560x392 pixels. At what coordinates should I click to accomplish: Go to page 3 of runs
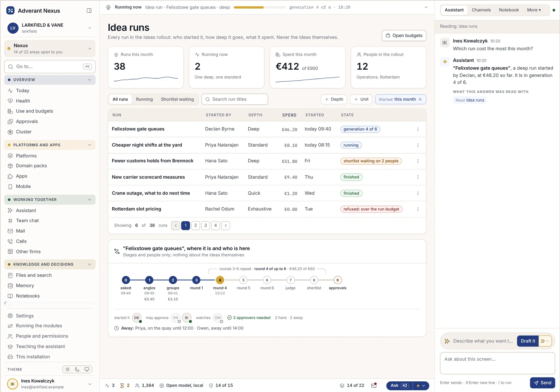[206, 226]
